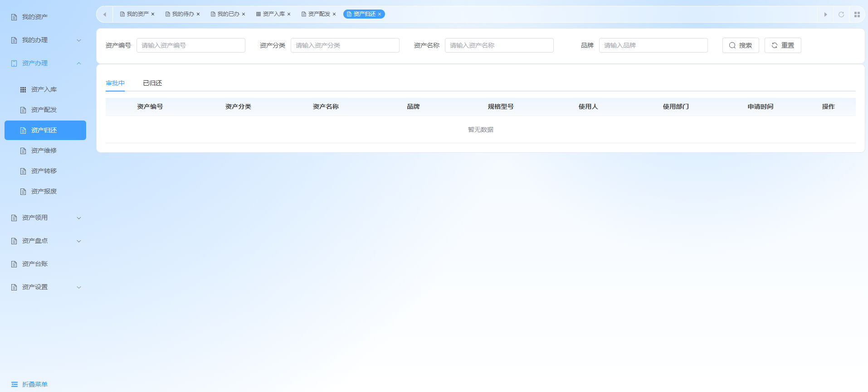Click the 重置 button
The height and width of the screenshot is (392, 868).
783,45
